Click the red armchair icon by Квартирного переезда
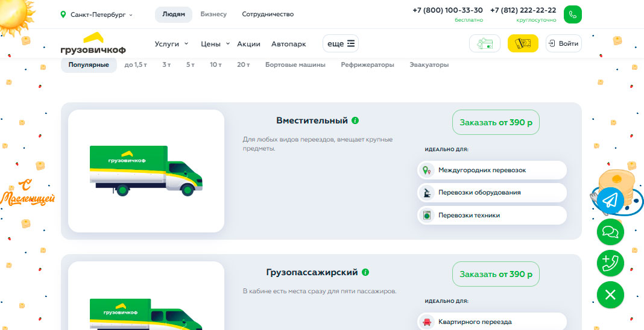The height and width of the screenshot is (330, 644). 427,322
